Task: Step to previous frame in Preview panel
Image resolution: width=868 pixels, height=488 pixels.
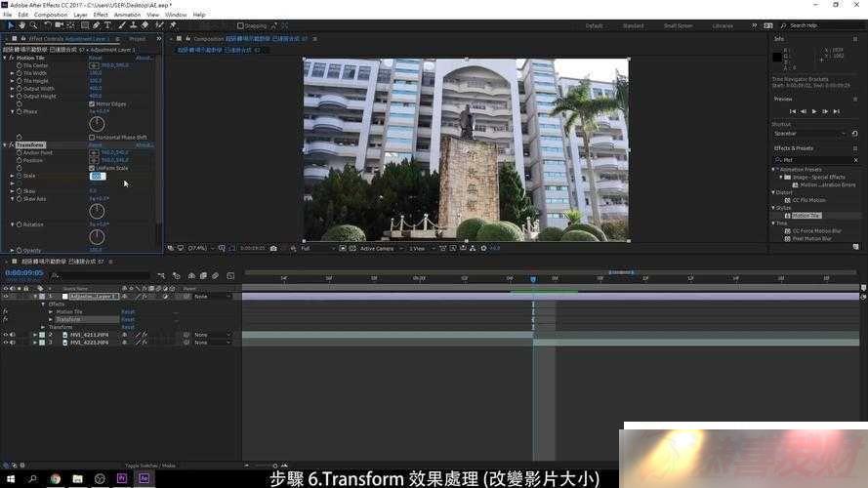Action: pos(804,111)
